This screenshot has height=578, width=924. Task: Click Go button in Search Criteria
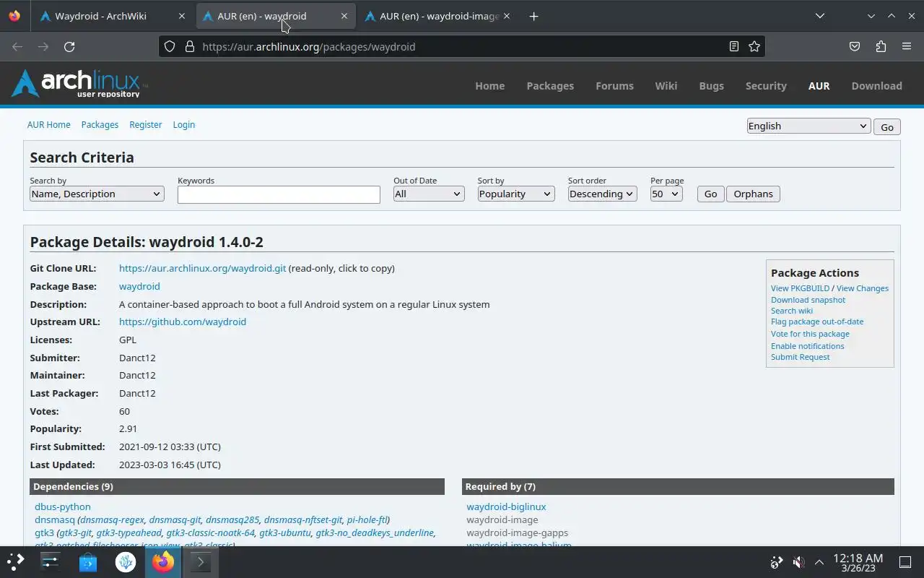pyautogui.click(x=710, y=194)
